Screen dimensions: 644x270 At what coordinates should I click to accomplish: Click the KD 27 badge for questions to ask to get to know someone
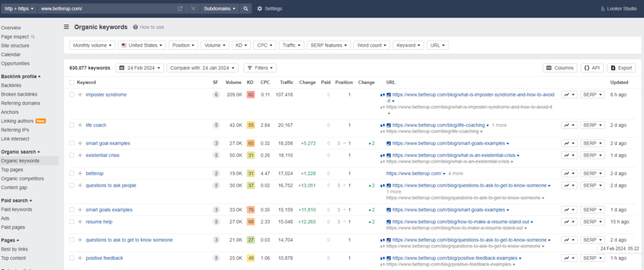(250, 240)
